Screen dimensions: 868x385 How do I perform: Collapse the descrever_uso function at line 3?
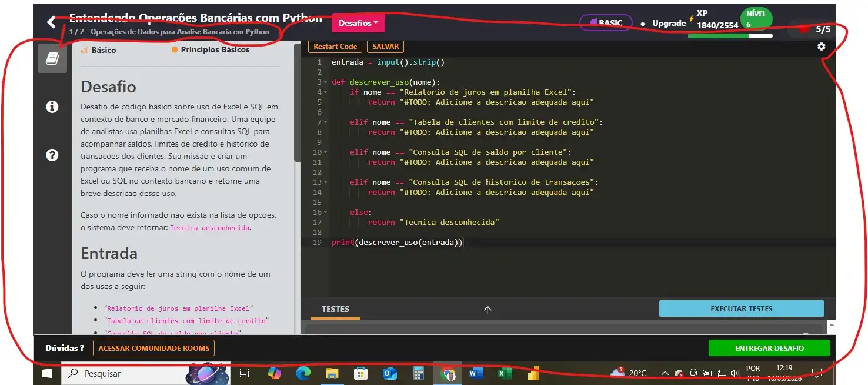(x=325, y=82)
